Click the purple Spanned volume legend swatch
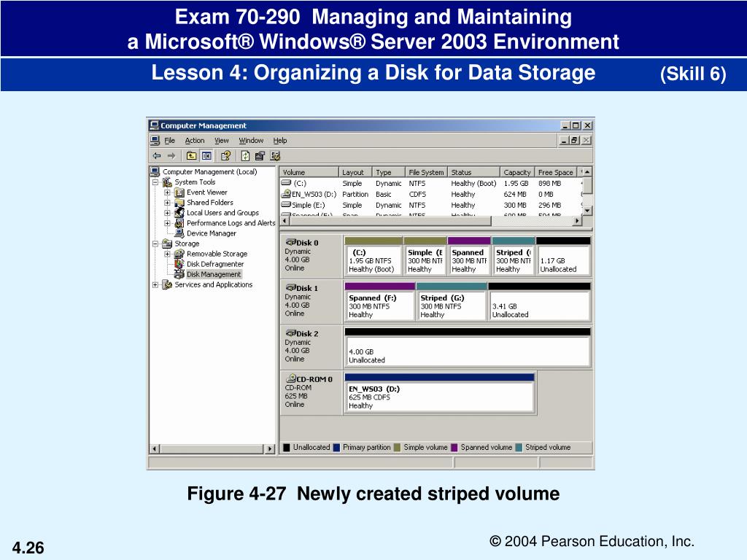This screenshot has height=560, width=747. point(454,448)
